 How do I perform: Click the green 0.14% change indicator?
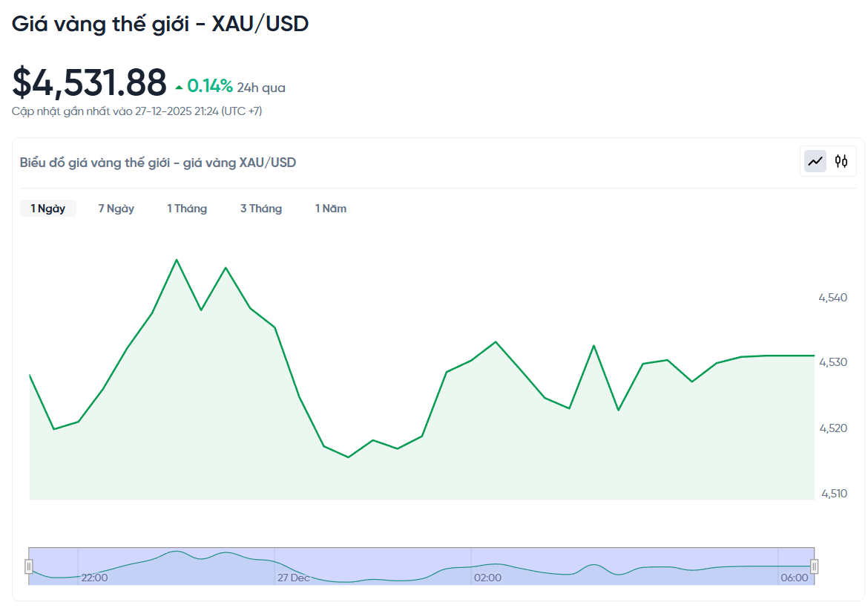tap(210, 85)
